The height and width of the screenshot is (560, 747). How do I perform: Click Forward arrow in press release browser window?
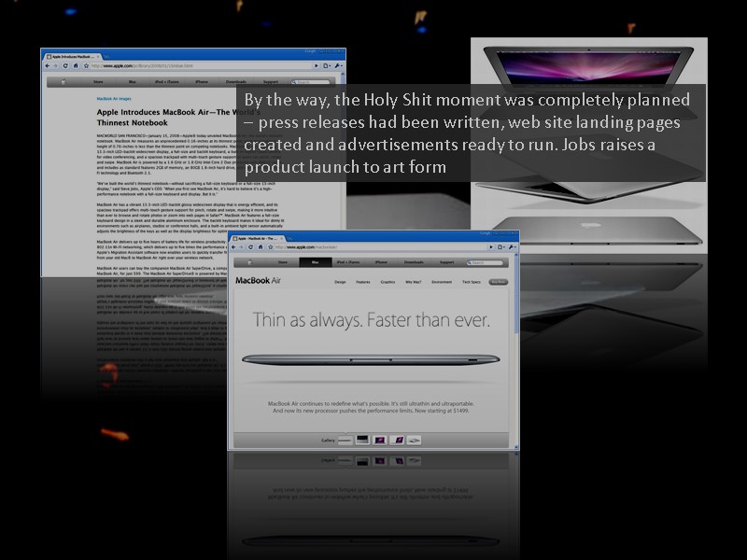click(55, 65)
